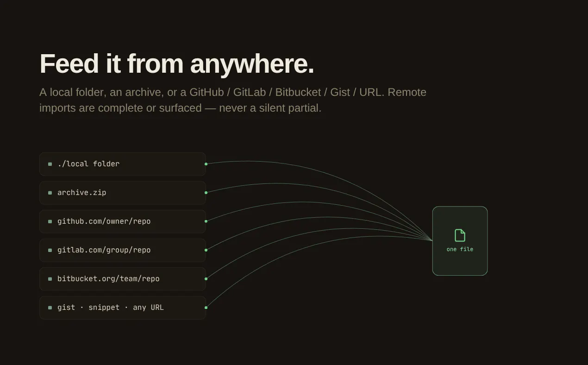The image size is (588, 365).
Task: Click the square bullet beside gist · snippet
Action: 50,308
